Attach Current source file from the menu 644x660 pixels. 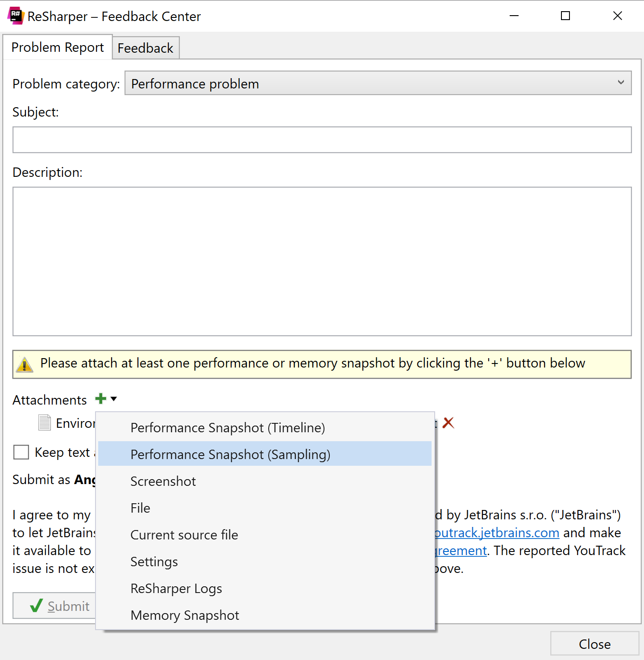click(x=265, y=535)
